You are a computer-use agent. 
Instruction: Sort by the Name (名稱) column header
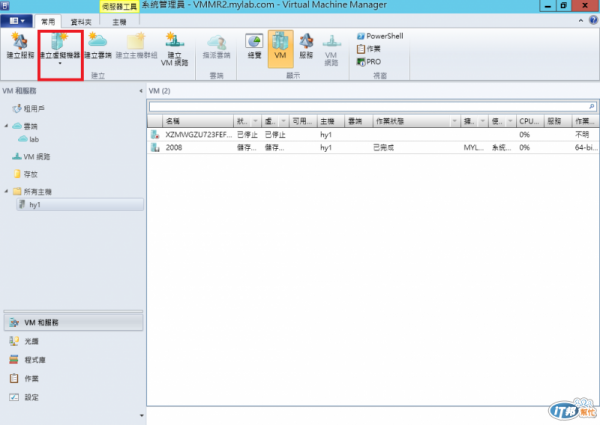click(x=198, y=121)
